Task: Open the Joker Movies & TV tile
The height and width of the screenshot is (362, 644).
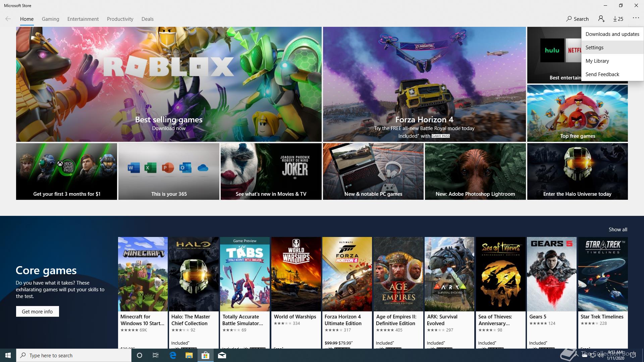Action: coord(271,172)
